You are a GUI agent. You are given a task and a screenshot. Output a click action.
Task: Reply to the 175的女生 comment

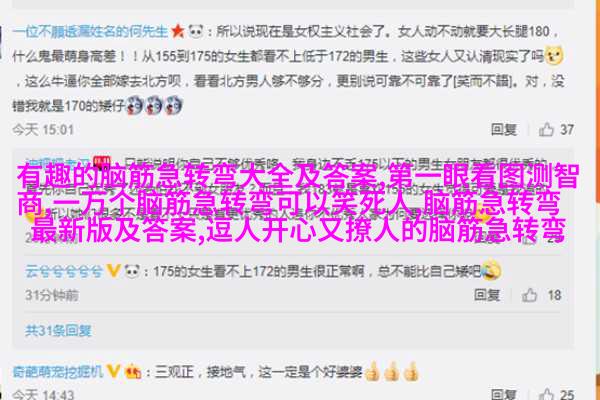pyautogui.click(x=487, y=295)
